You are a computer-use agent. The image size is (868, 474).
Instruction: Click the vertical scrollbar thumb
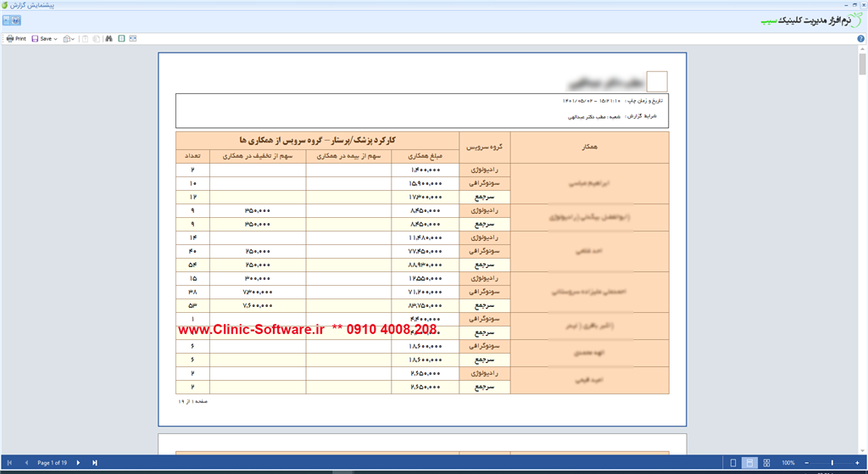[x=862, y=64]
